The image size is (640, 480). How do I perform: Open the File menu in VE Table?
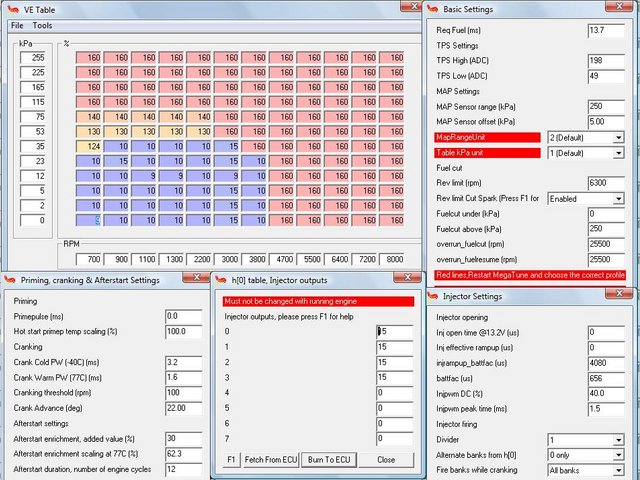click(15, 25)
